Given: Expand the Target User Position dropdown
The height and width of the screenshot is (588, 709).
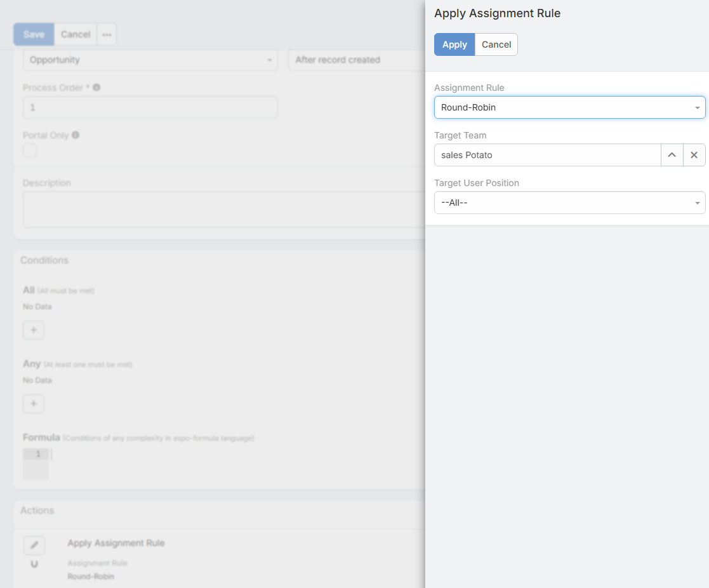Looking at the screenshot, I should [569, 203].
